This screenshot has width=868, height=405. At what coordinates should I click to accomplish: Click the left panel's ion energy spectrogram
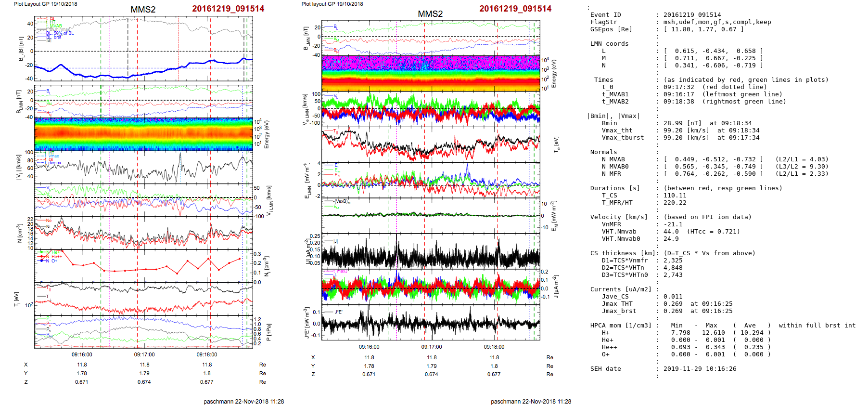[143, 134]
